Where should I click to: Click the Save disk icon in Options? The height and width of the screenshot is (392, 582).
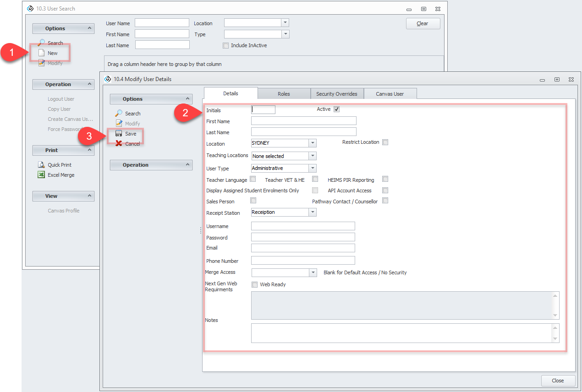[119, 134]
